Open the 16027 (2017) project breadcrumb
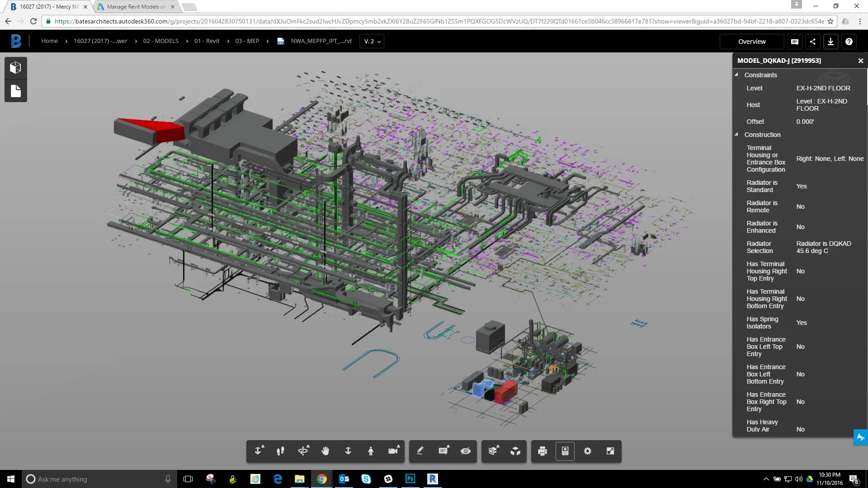This screenshot has width=868, height=488. [x=100, y=41]
